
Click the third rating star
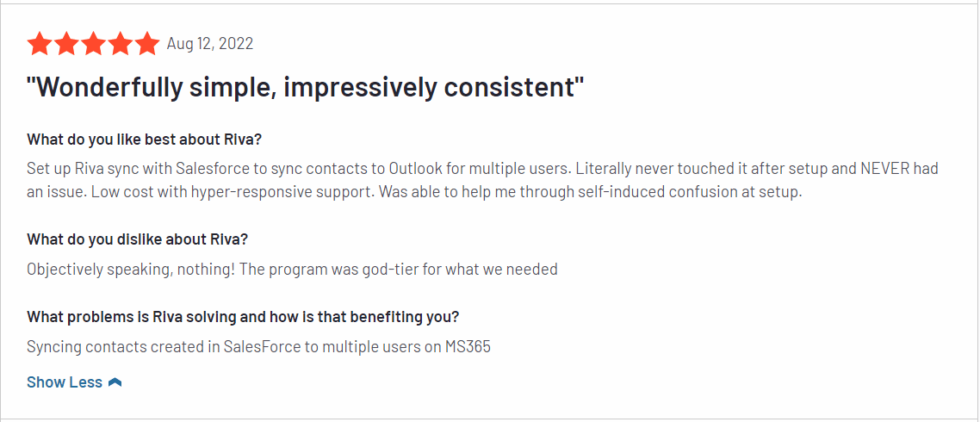click(93, 43)
